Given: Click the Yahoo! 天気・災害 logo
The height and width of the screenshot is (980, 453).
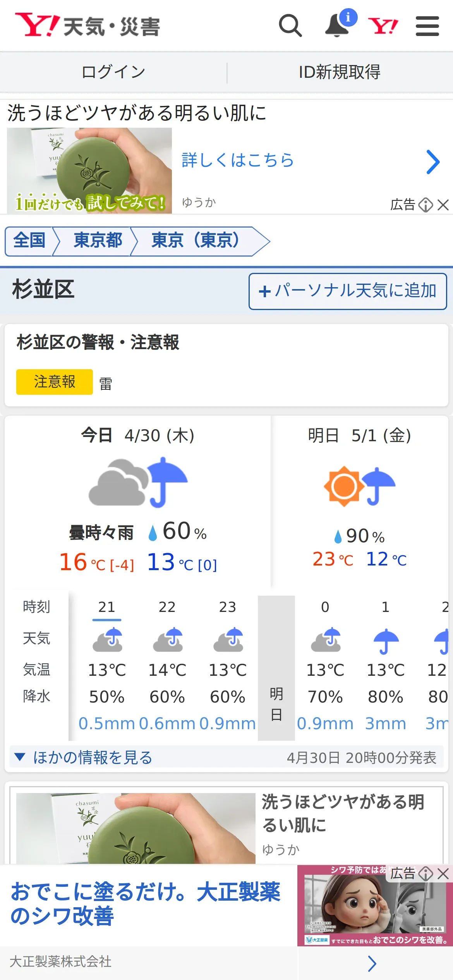Looking at the screenshot, I should point(88,26).
